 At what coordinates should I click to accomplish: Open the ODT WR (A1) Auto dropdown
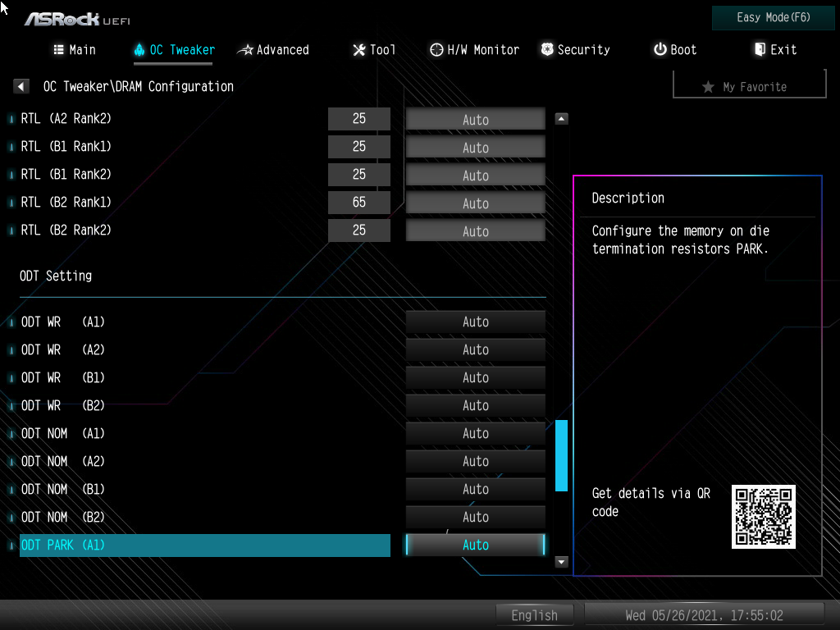tap(475, 322)
